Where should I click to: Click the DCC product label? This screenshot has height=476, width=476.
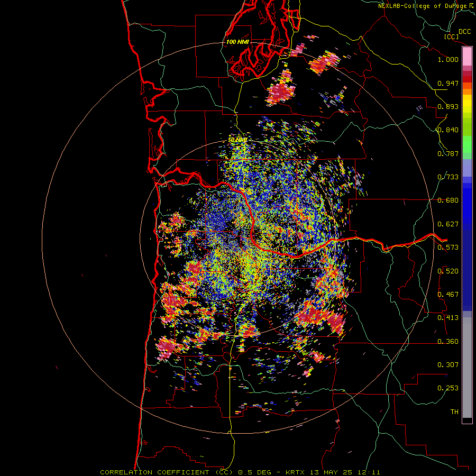pyautogui.click(x=464, y=32)
